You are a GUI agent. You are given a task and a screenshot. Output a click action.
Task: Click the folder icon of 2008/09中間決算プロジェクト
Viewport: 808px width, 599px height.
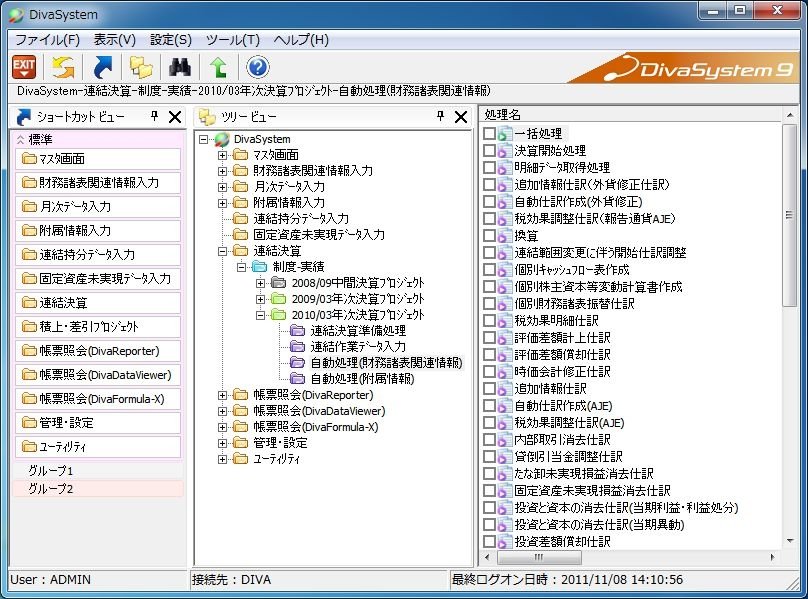(x=278, y=282)
